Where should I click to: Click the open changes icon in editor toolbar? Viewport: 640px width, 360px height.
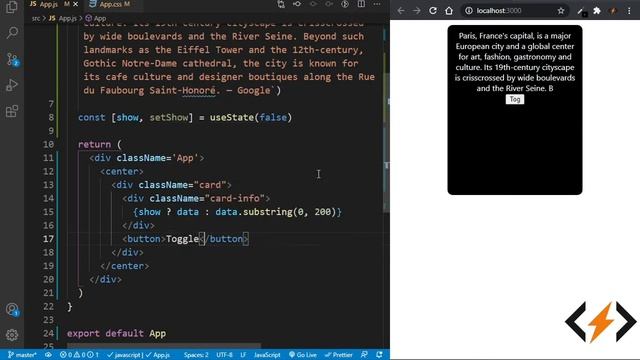tap(297, 4)
